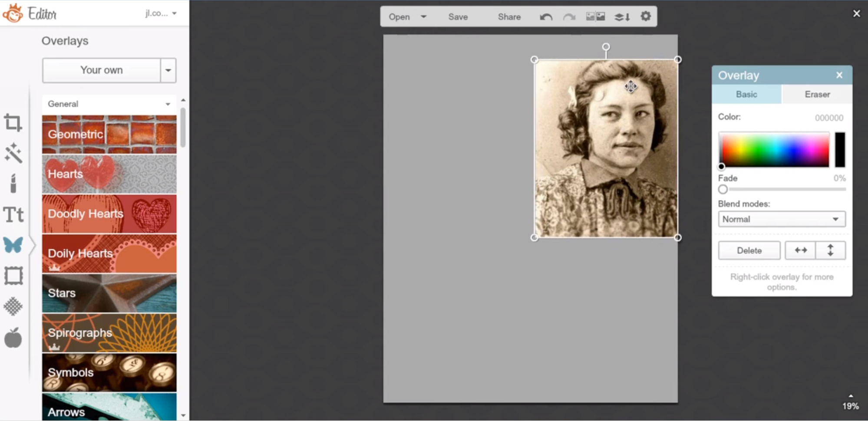
Task: Switch to the Eraser tab in Overlay panel
Action: (817, 94)
